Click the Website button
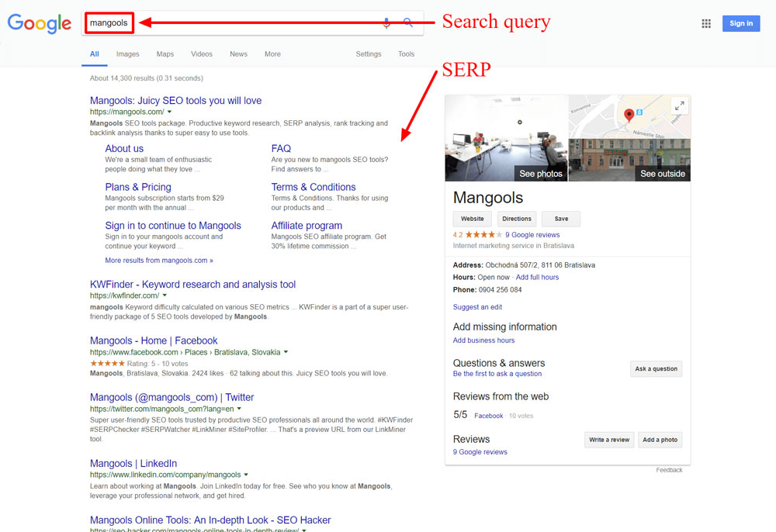This screenshot has width=776, height=532. point(472,219)
